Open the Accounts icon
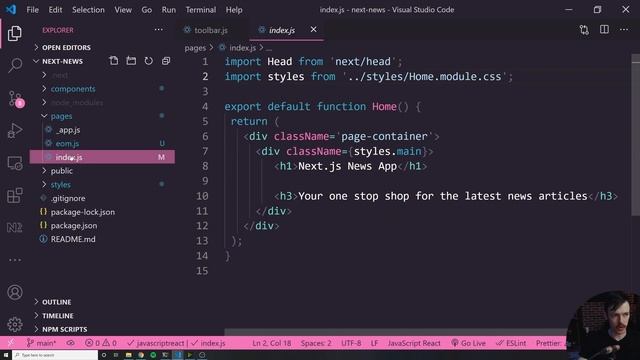Screen dimensions: 640x360 (15, 292)
